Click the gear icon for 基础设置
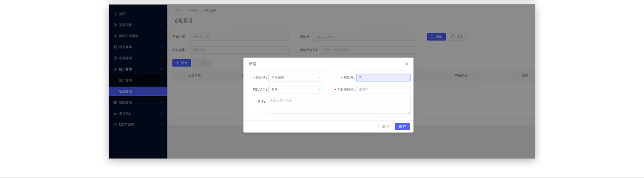 click(x=115, y=25)
